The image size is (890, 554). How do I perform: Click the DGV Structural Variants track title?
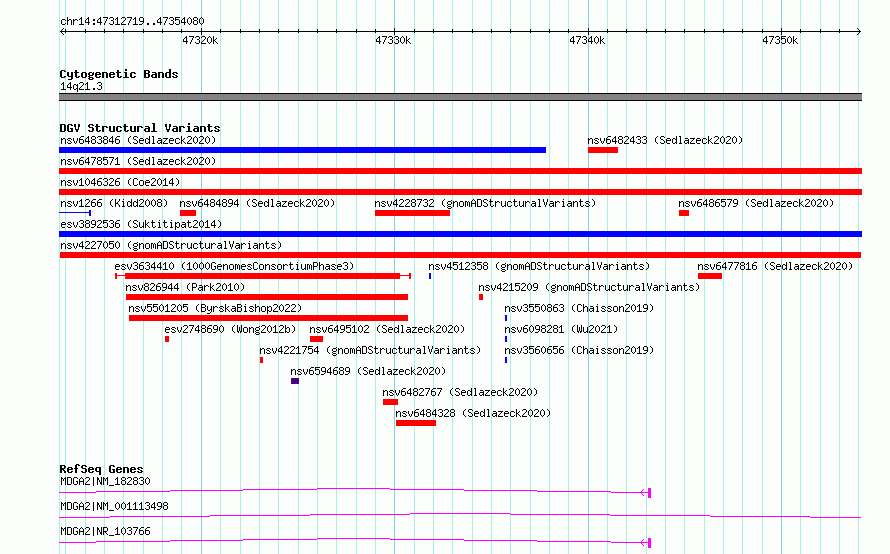coord(140,128)
